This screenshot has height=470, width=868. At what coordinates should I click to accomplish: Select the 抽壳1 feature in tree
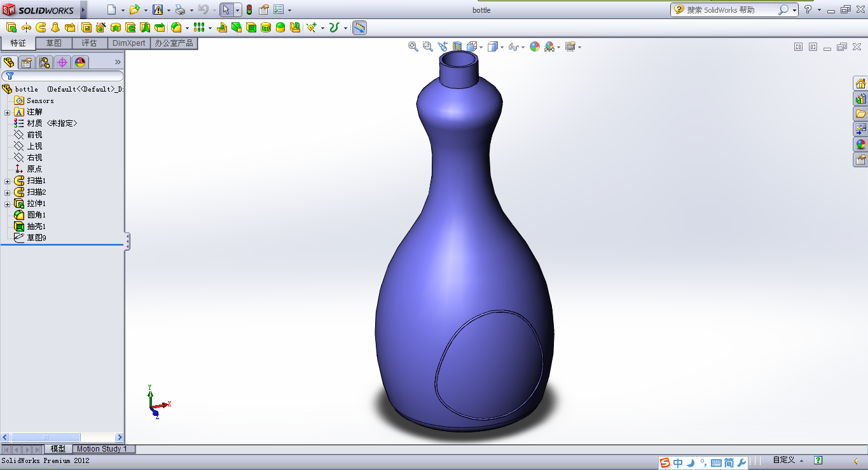click(x=30, y=226)
